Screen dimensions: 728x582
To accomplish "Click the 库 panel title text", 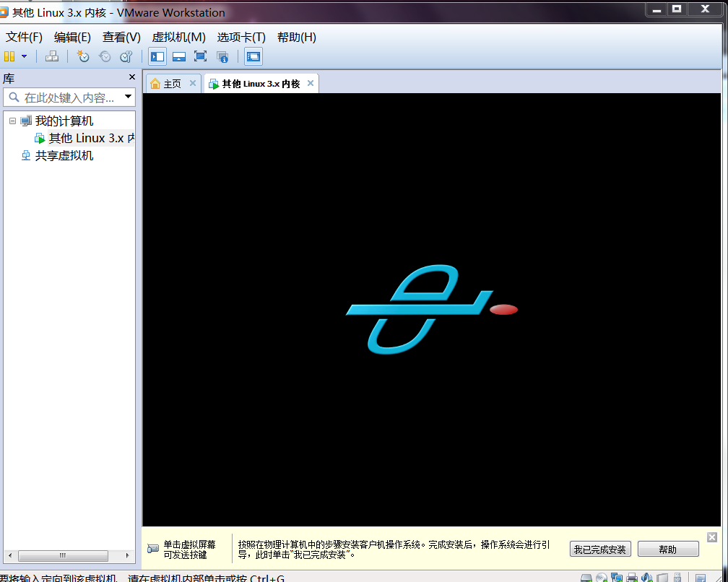I will [x=9, y=79].
